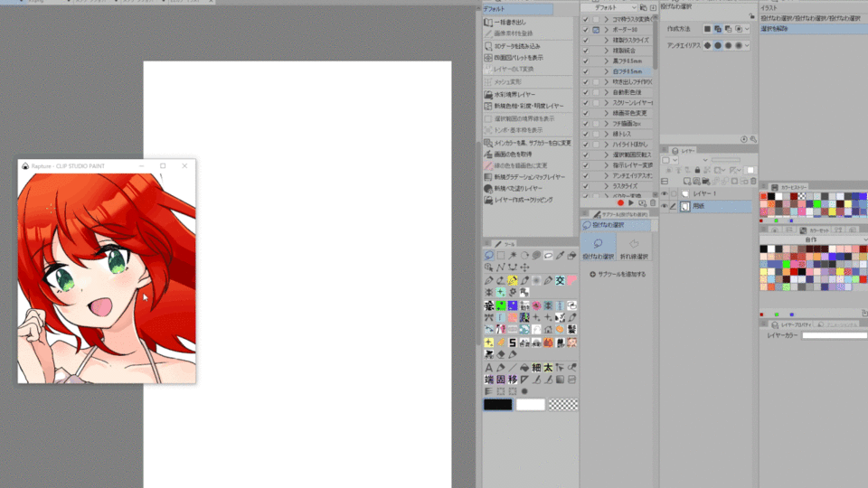Viewport: 868px width, 488px height.
Task: Click サブツールを追加する button
Action: coord(618,274)
